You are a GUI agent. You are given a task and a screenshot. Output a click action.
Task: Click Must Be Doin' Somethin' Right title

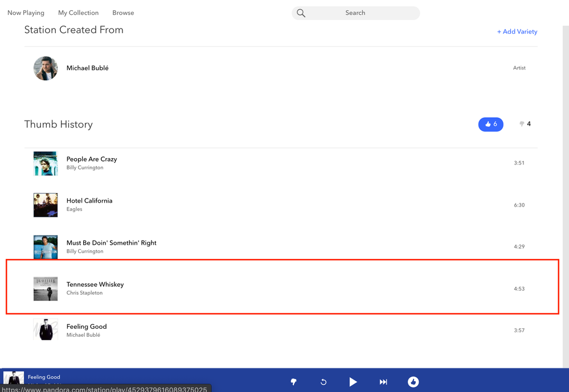(111, 243)
